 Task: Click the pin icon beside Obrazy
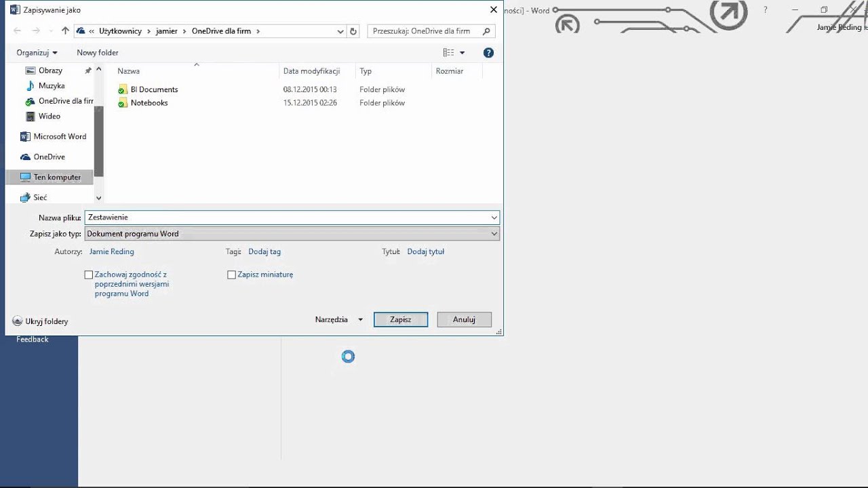click(x=88, y=70)
